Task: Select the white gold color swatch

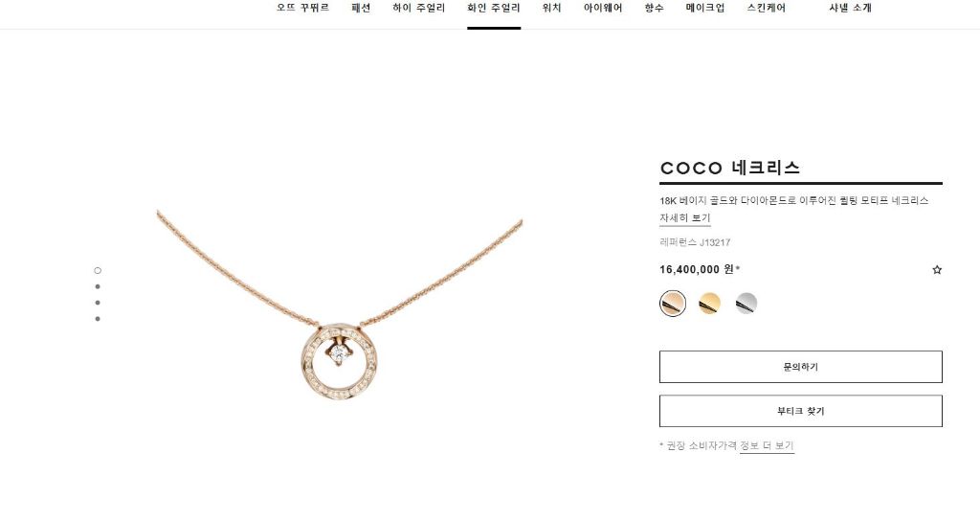Action: point(746,304)
